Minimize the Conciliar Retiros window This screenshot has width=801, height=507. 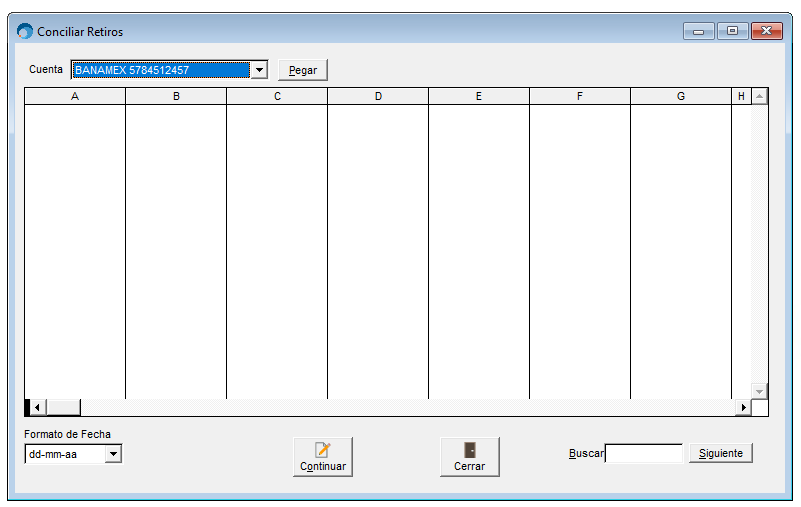(x=699, y=31)
